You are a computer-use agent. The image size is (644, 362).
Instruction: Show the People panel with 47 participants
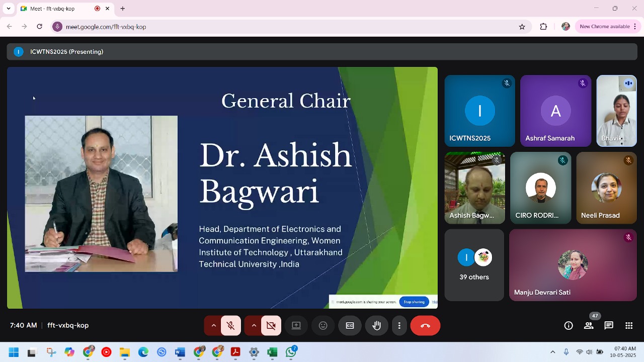click(589, 326)
